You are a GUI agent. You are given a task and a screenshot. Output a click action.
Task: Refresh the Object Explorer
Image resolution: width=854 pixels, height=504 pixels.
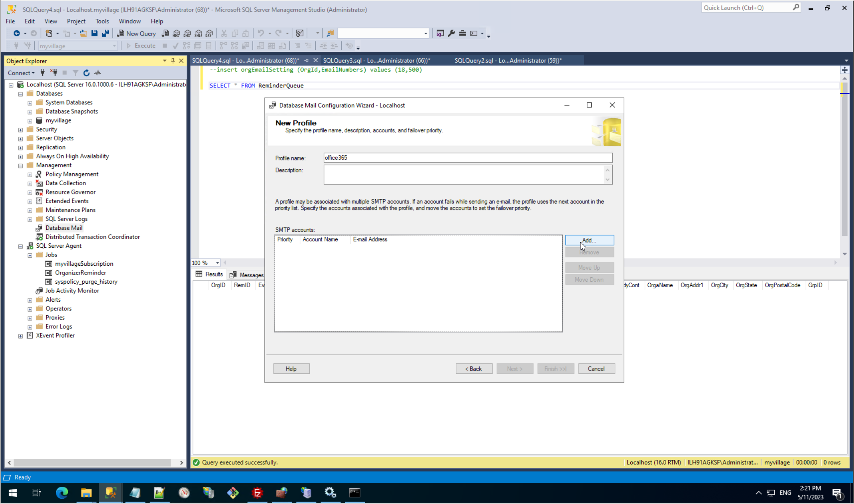coord(86,73)
